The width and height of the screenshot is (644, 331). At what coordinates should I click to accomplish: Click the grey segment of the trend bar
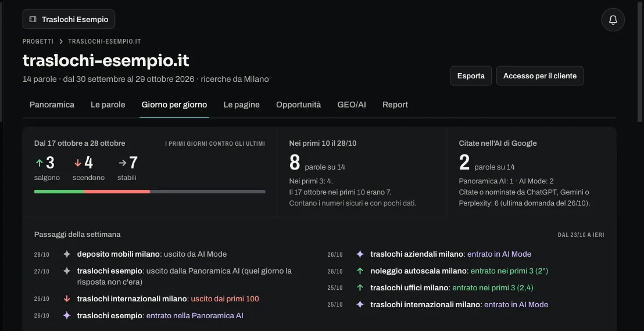click(x=207, y=192)
